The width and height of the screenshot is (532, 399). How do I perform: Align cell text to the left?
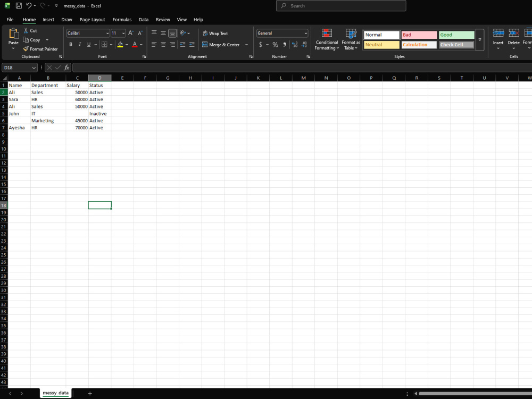click(x=154, y=45)
